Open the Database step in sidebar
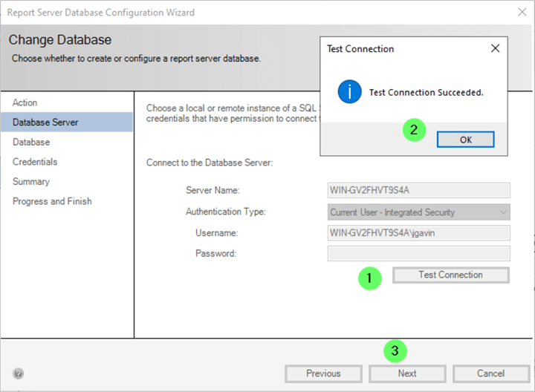This screenshot has height=392, width=535. pos(31,142)
